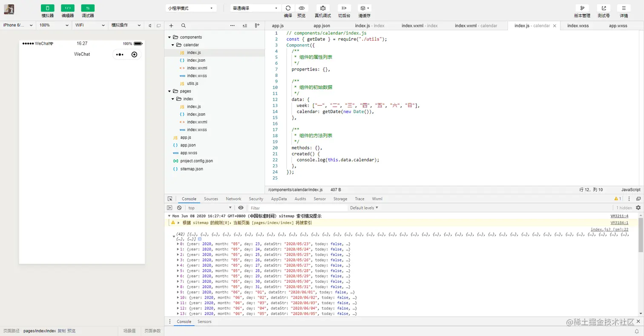
Task: Switch to the index.wxml - calendar editor tab
Action: click(x=476, y=26)
